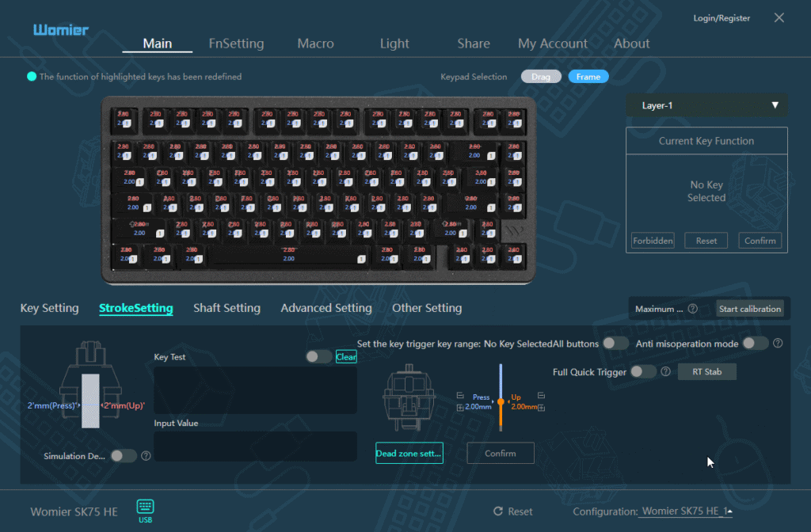811x532 pixels.
Task: Click the RT Stab button
Action: 707,372
